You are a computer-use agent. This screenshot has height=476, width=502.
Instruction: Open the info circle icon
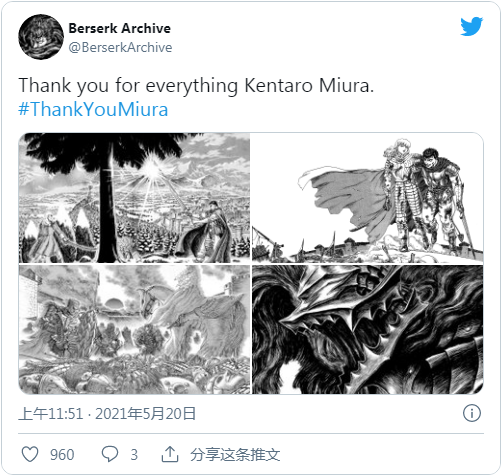point(472,413)
